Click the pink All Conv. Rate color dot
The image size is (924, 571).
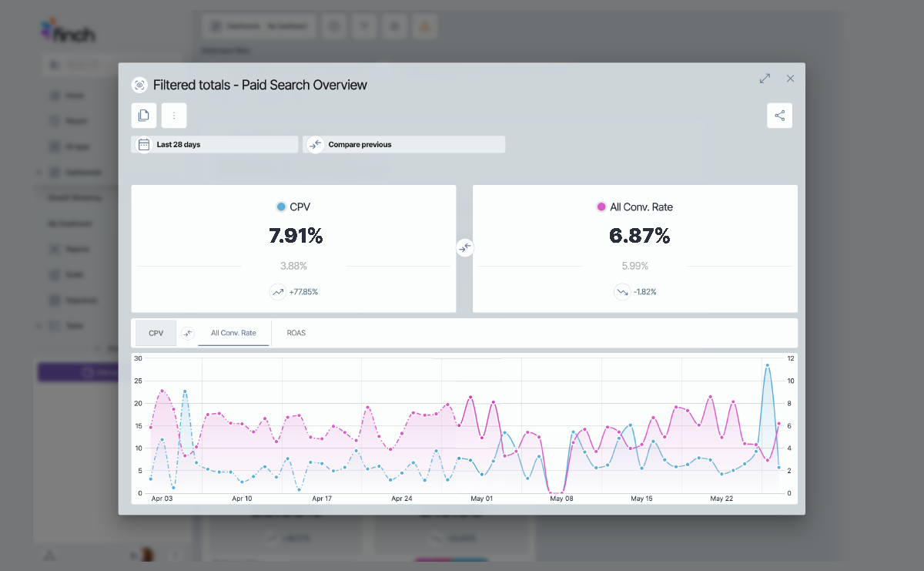click(x=601, y=207)
